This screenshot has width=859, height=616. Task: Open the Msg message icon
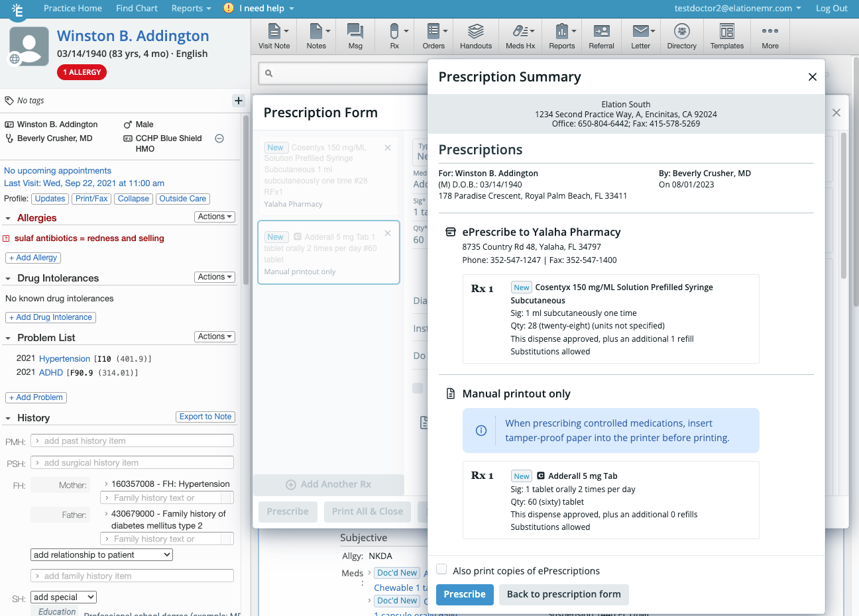pos(355,36)
